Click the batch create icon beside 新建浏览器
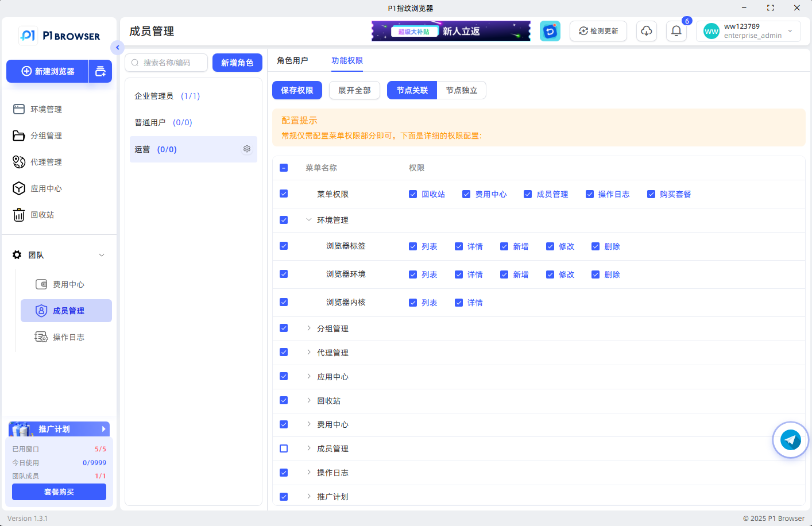This screenshot has height=526, width=812. pos(100,71)
